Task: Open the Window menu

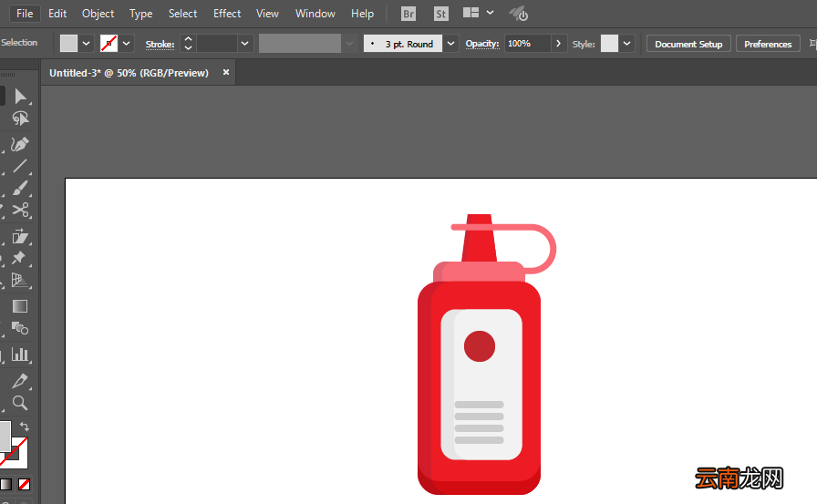Action: [315, 14]
